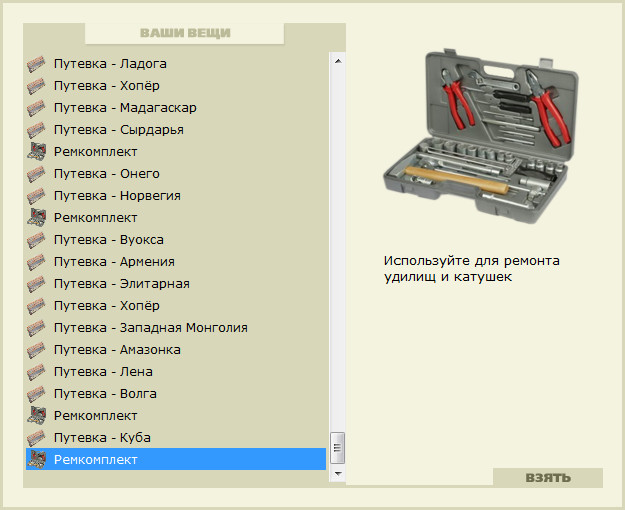Screen dimensions: 625x510
Task: Click the list scrollbar down arrow
Action: click(338, 474)
